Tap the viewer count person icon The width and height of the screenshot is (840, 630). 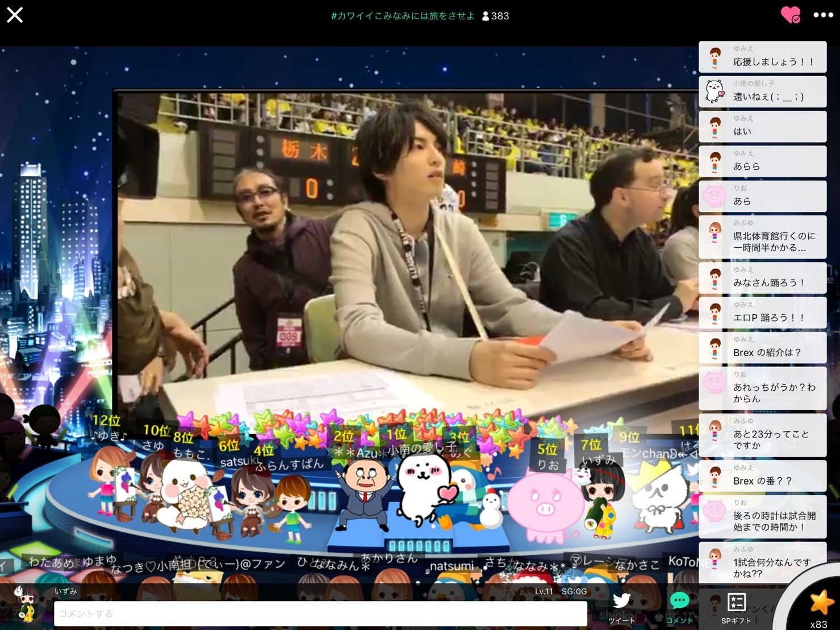486,16
